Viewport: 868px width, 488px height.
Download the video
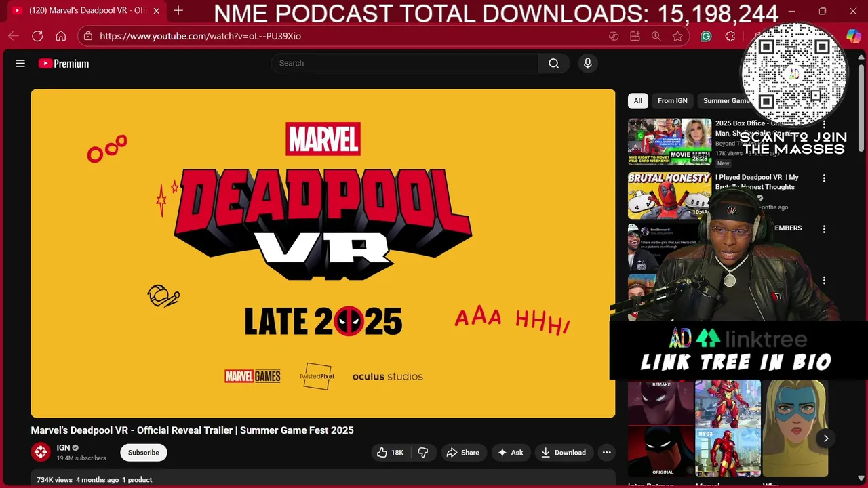pos(564,453)
